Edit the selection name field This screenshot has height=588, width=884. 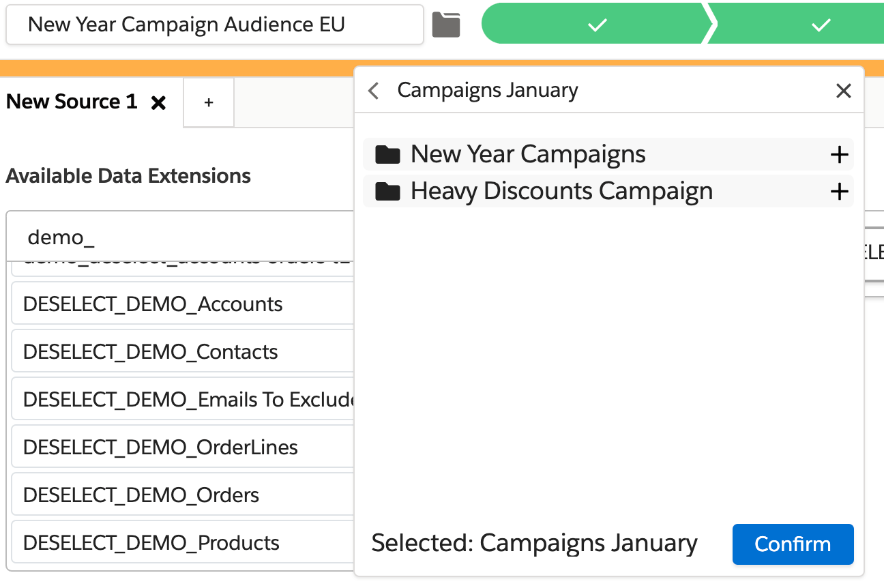click(x=214, y=25)
